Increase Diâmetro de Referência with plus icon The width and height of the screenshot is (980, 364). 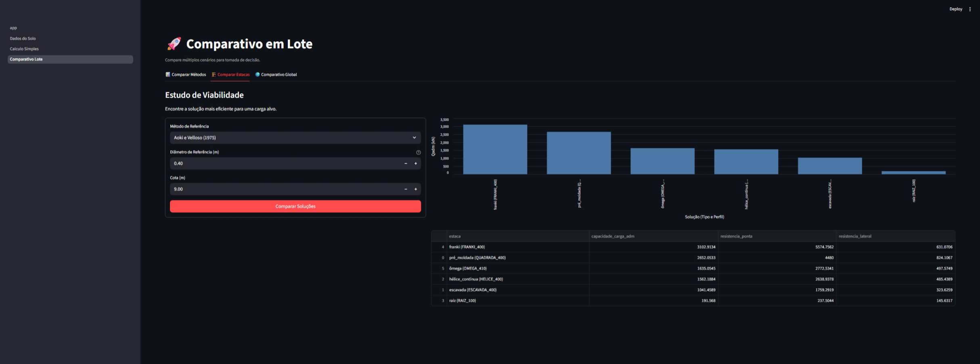[416, 163]
